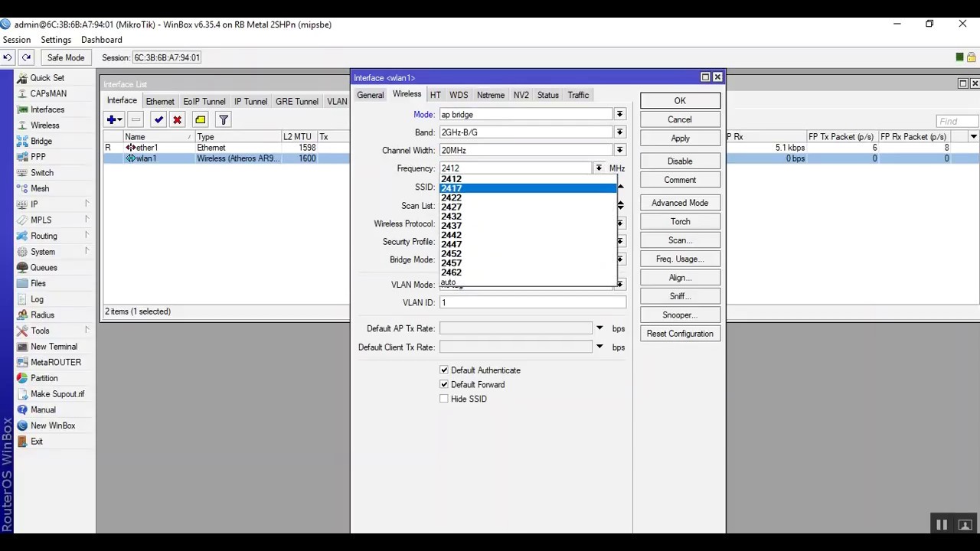Select frequency 2462 from list

tap(528, 272)
